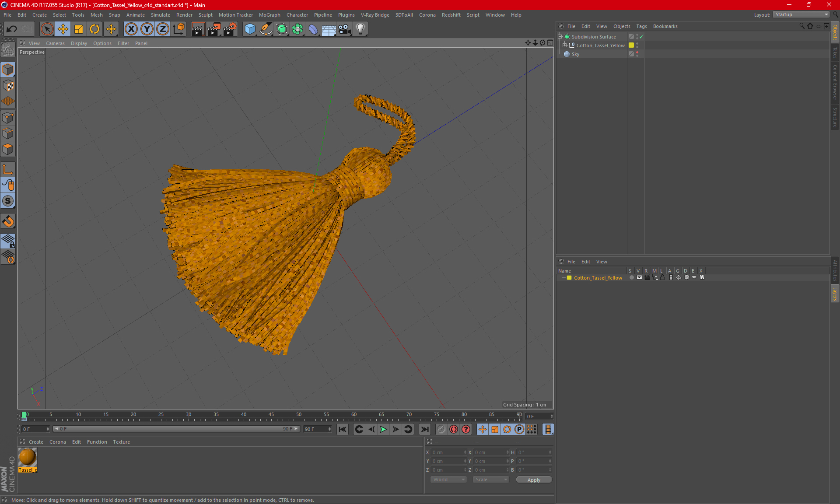Switch to Points mode
Viewport: 840px width, 504px height.
click(x=8, y=118)
